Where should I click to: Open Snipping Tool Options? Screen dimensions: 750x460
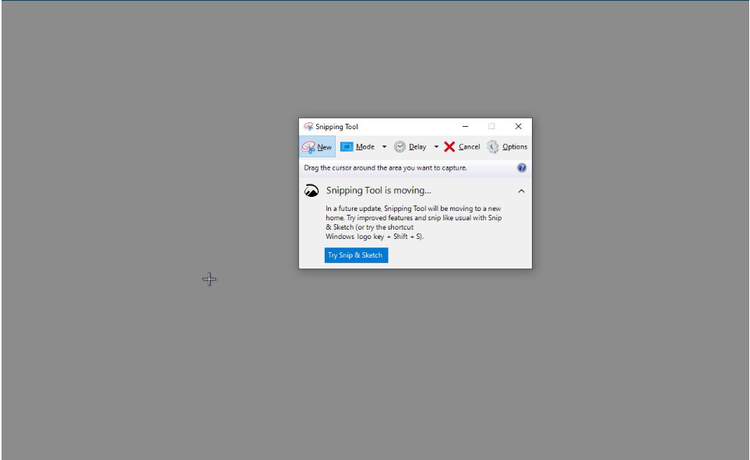(507, 147)
